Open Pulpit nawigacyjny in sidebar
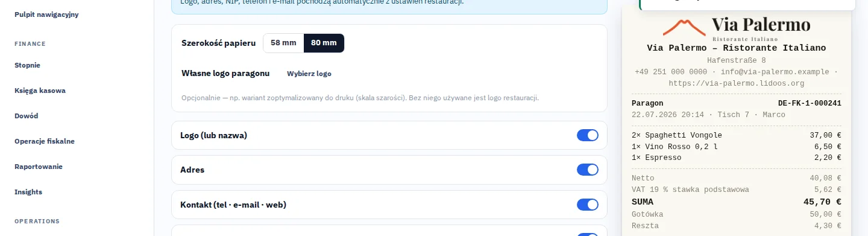 click(46, 14)
